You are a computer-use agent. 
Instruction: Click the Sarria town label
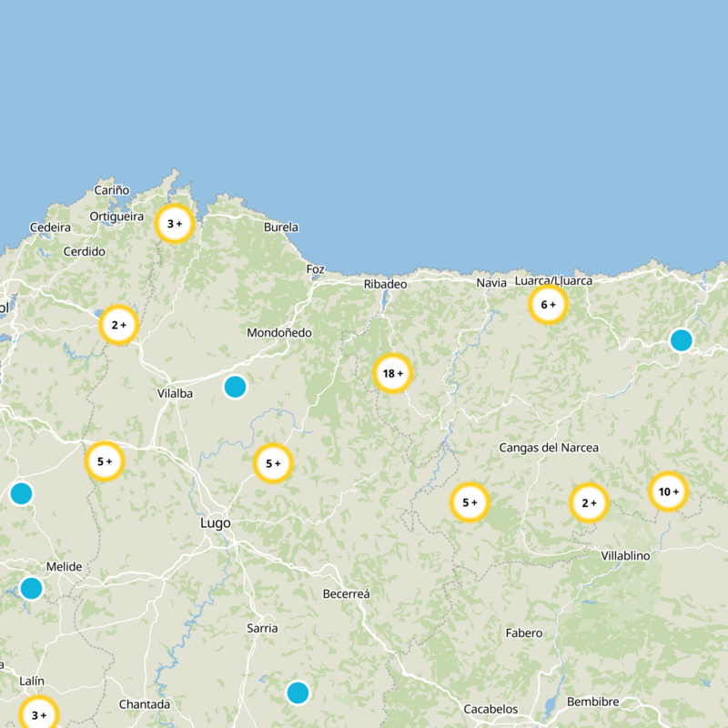pyautogui.click(x=262, y=629)
